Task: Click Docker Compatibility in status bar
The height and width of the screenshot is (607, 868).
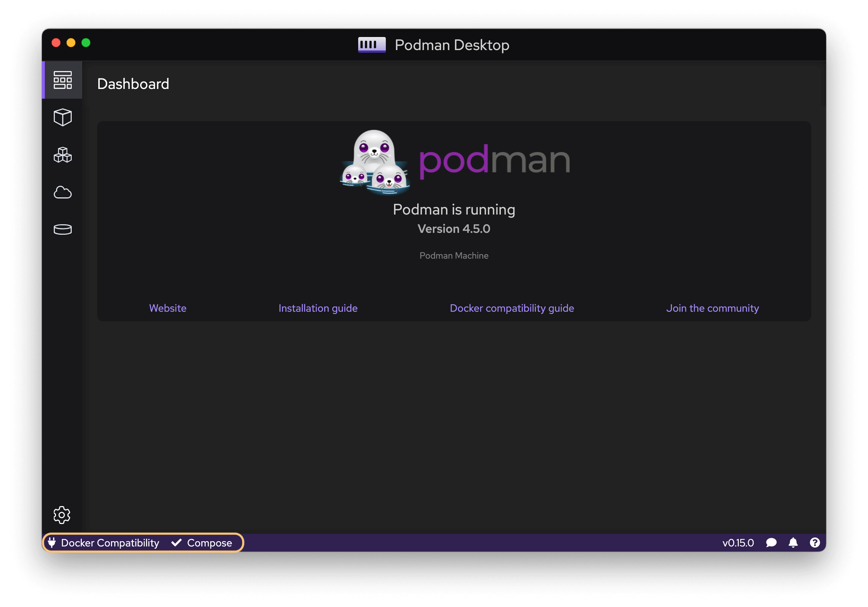Action: [110, 543]
